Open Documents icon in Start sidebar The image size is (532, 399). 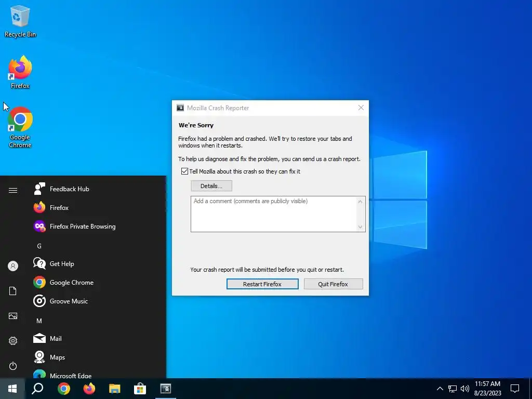pyautogui.click(x=13, y=291)
